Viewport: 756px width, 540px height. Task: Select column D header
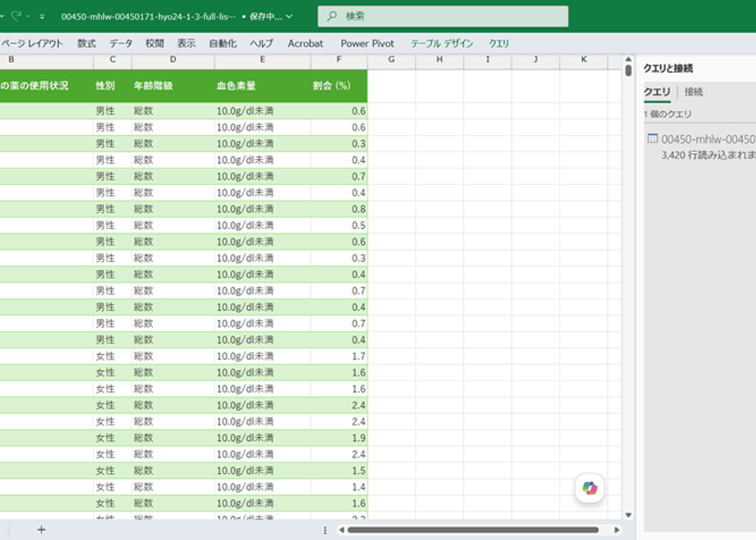coord(173,60)
